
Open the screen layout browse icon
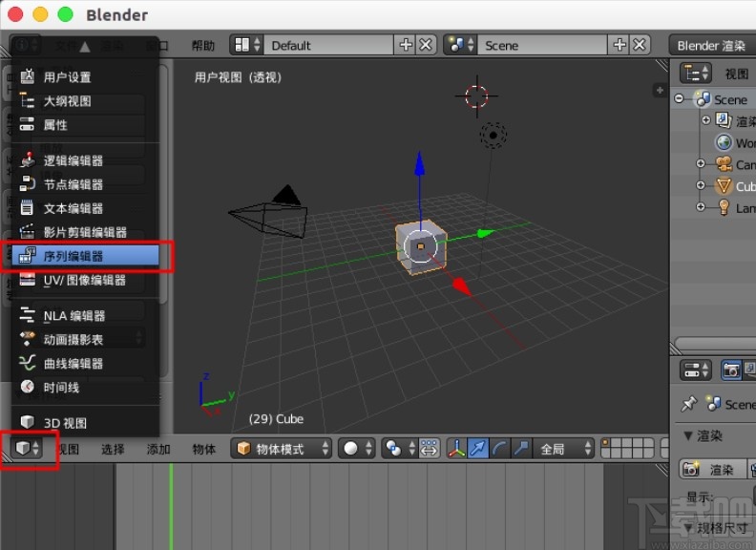click(246, 45)
